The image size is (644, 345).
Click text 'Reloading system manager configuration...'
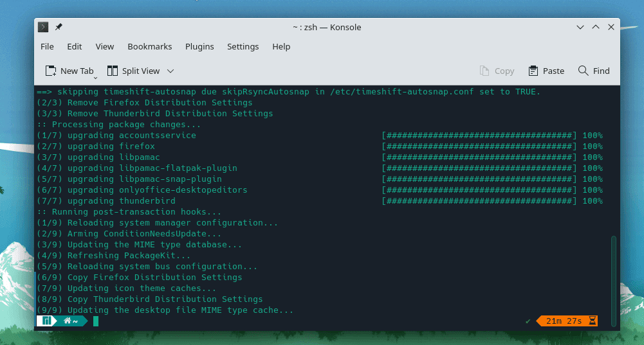172,223
